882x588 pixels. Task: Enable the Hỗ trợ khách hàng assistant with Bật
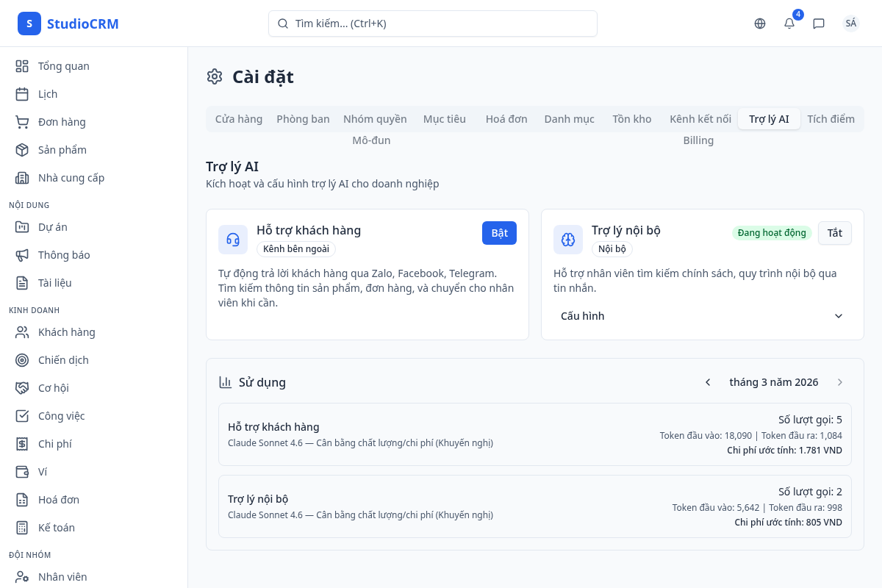[x=499, y=232]
